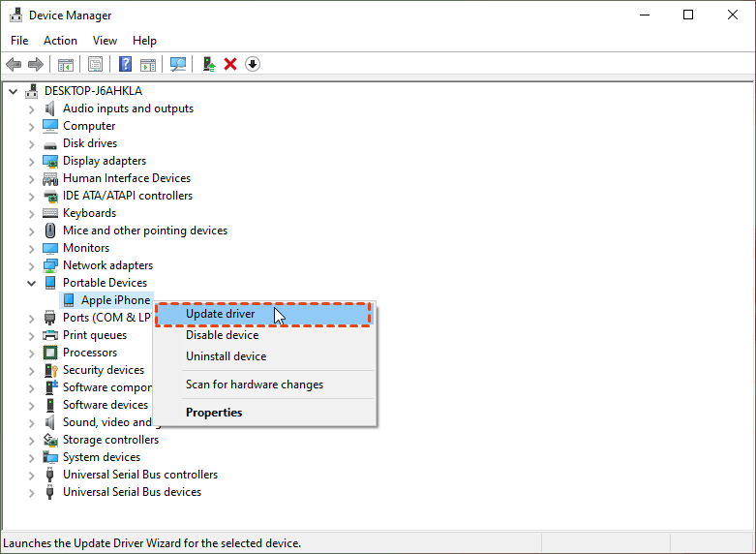Select the Processors label

point(90,353)
